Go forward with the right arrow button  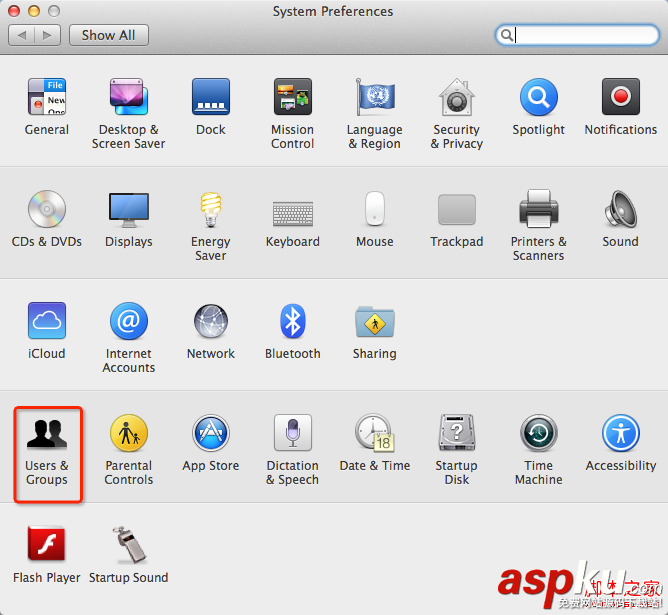[x=47, y=35]
